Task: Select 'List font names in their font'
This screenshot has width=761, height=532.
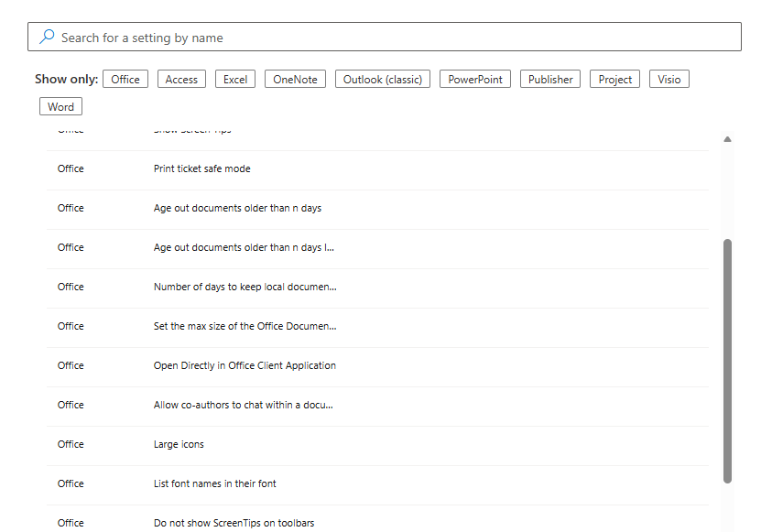Action: 377,485
